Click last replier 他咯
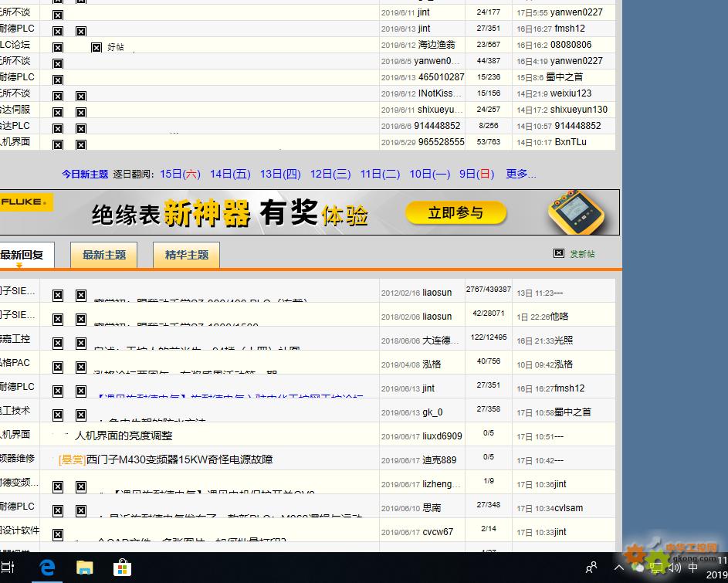This screenshot has width=728, height=583. point(559,317)
